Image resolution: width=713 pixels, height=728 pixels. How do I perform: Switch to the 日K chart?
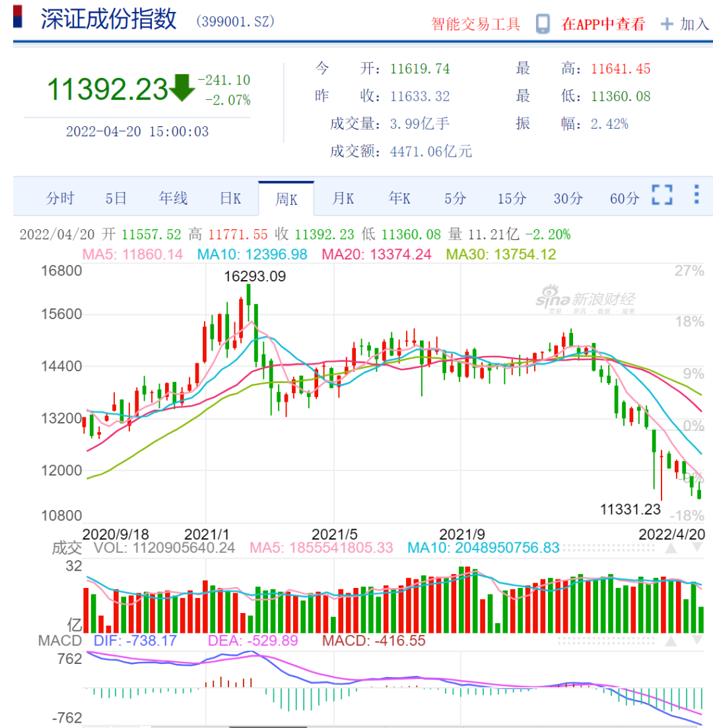230,199
